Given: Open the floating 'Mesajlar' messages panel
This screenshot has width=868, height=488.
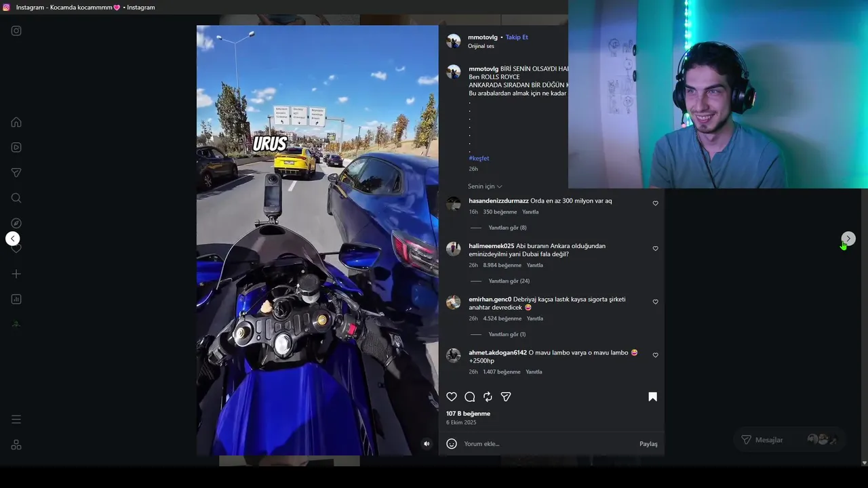Looking at the screenshot, I should pos(789,440).
